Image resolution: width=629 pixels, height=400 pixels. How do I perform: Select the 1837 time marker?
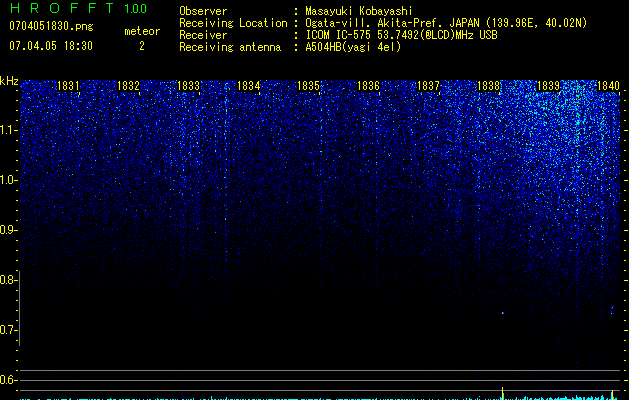(428, 86)
